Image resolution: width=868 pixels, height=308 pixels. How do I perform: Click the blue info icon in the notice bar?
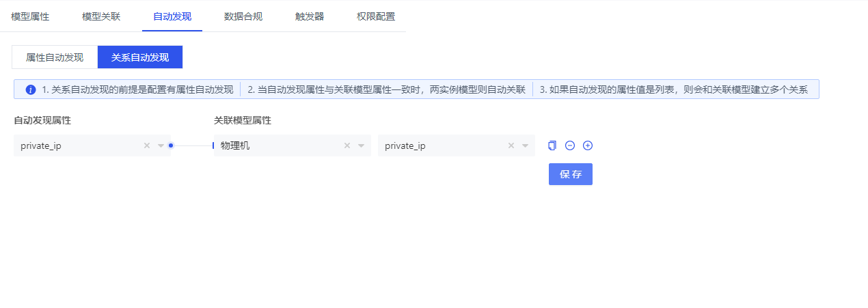[31, 89]
